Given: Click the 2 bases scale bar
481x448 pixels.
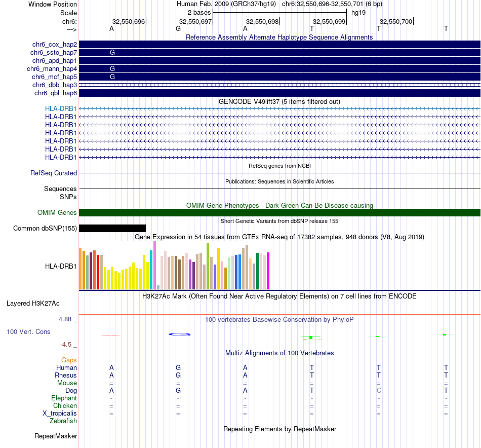Looking at the screenshot, I should coord(279,13).
